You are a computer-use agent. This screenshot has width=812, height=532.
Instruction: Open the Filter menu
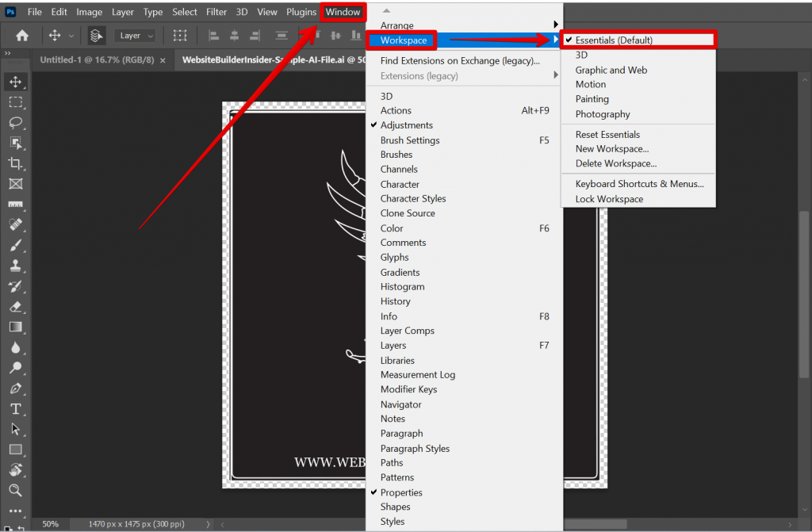click(x=215, y=12)
